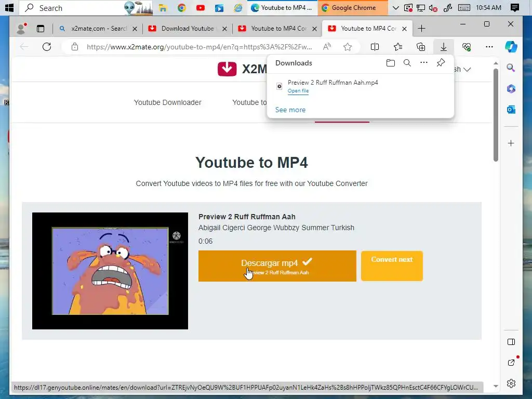The height and width of the screenshot is (399, 532).
Task: Switch to the Download Youtube tab
Action: click(188, 29)
